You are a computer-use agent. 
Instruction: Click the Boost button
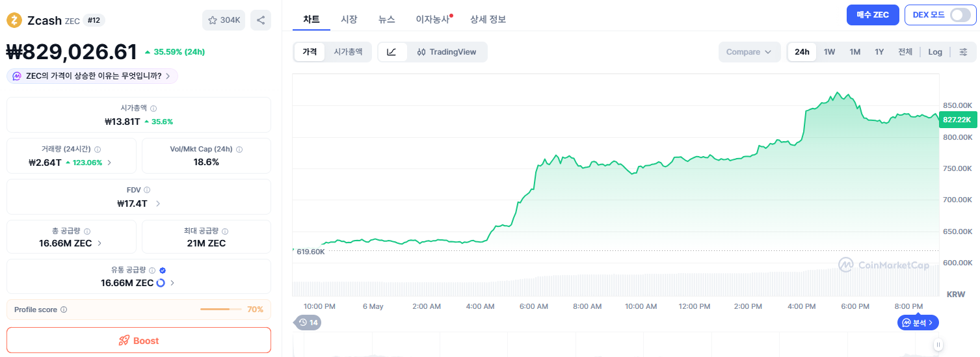[x=139, y=340]
